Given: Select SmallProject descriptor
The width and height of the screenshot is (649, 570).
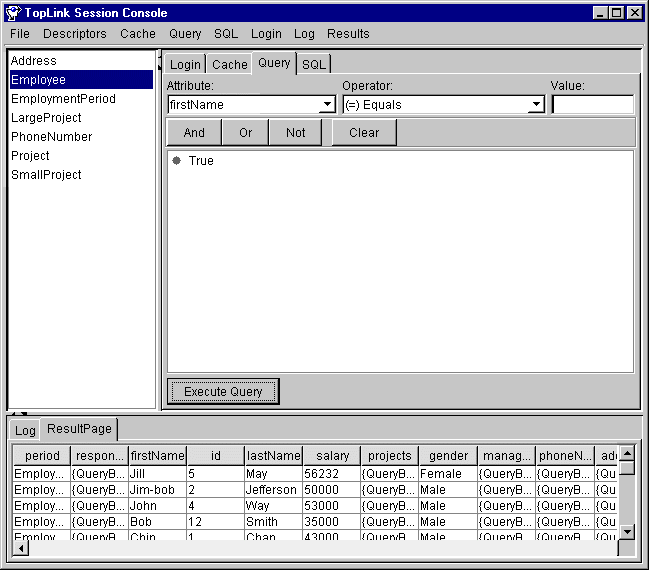Looking at the screenshot, I should point(81,175).
